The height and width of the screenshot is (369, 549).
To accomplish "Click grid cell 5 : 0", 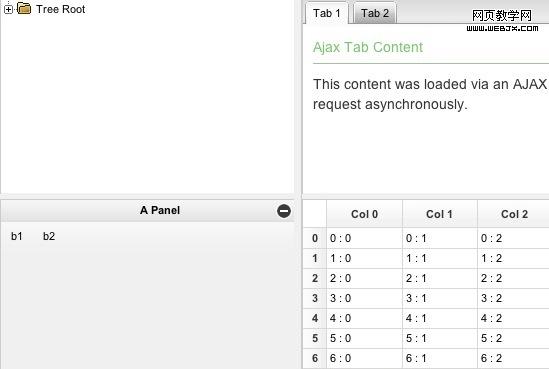I will 364,338.
